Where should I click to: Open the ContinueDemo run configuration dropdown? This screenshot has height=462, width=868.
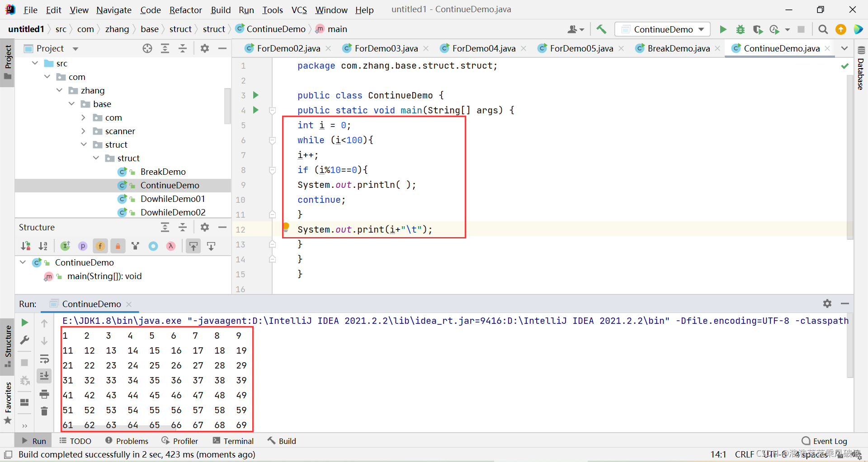point(663,29)
